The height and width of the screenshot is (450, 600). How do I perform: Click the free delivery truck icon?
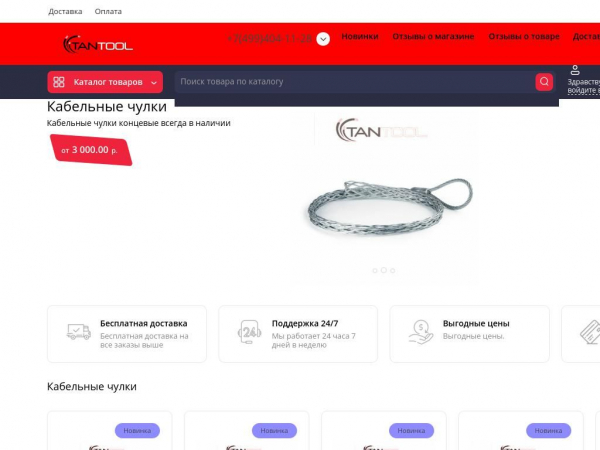(78, 332)
